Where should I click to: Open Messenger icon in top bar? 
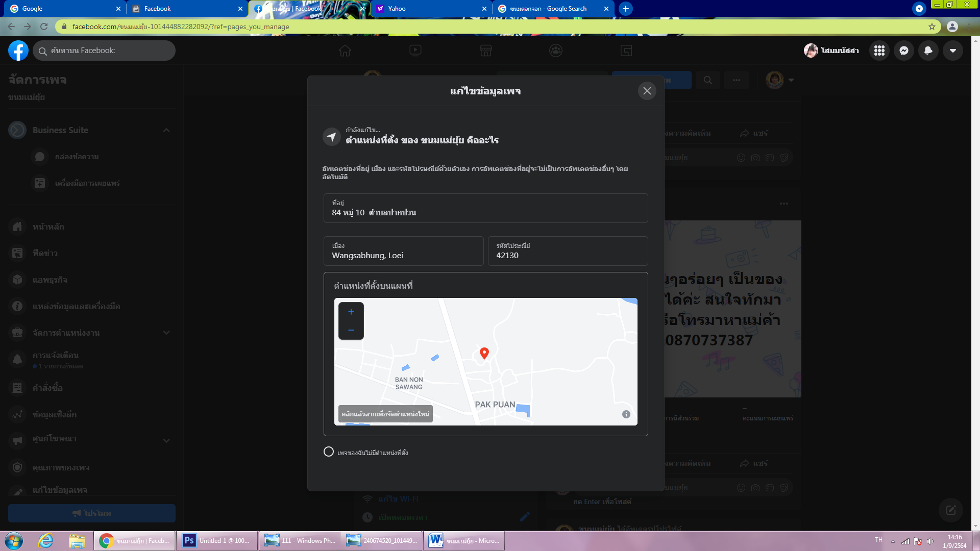pos(903,51)
